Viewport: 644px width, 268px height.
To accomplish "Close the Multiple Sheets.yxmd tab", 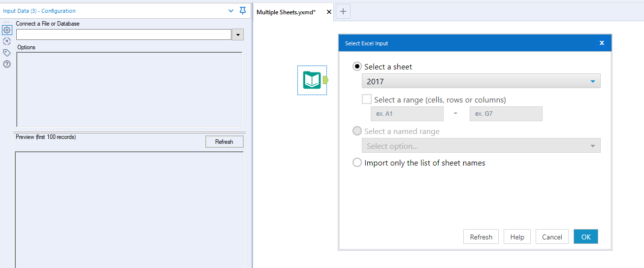I will pos(329,12).
